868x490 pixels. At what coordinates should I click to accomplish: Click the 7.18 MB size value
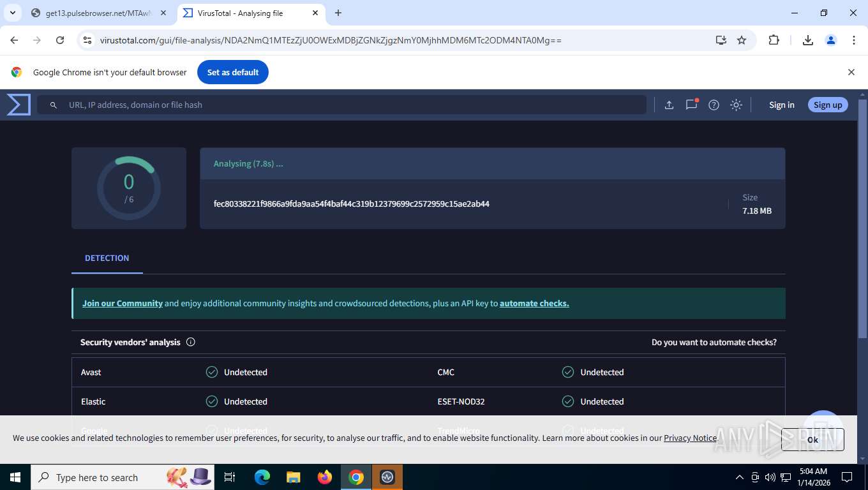pyautogui.click(x=757, y=211)
